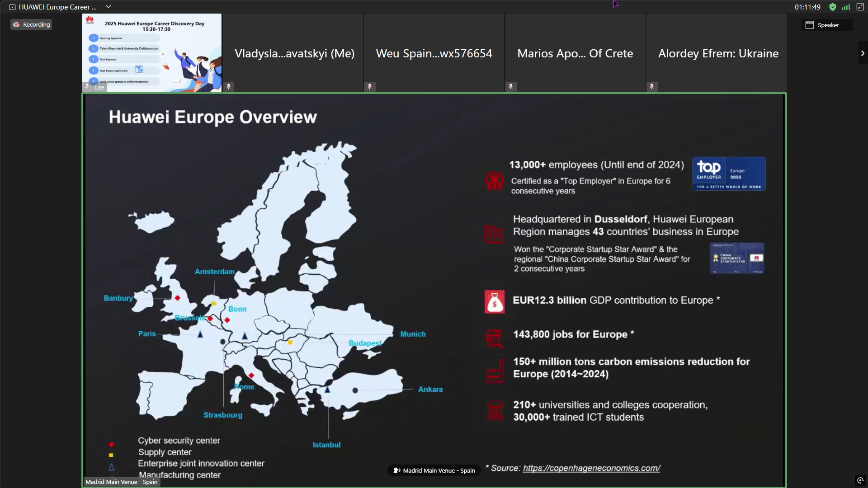This screenshot has height=488, width=868.
Task: Click muted mic icon on Vladysla tile
Action: coord(229,86)
